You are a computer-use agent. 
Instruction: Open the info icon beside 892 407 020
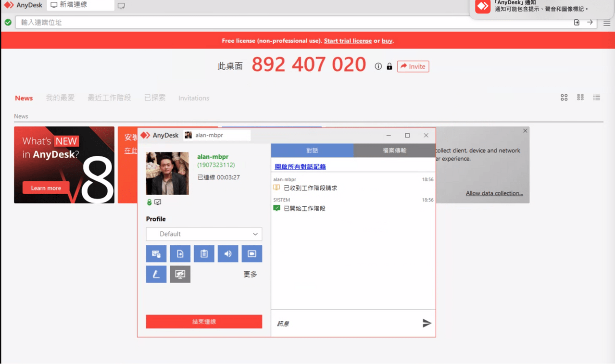tap(378, 66)
